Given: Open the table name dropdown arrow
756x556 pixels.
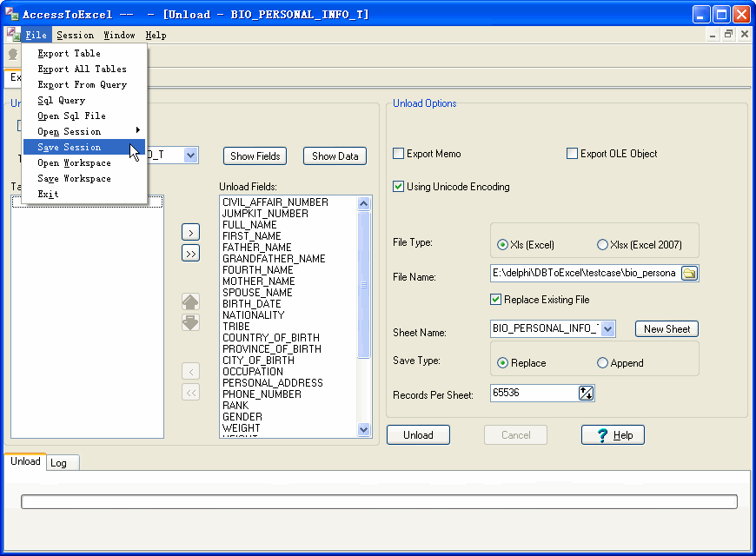Looking at the screenshot, I should pyautogui.click(x=191, y=156).
